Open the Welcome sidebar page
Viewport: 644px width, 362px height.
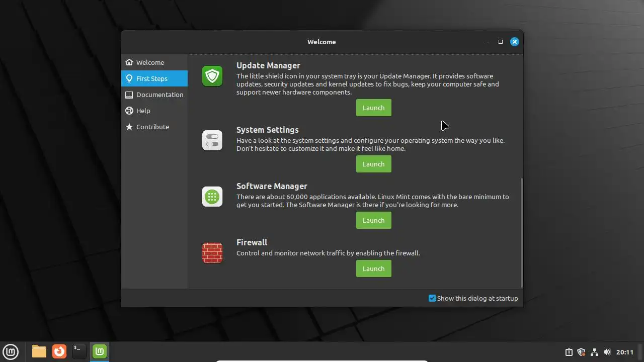point(154,62)
